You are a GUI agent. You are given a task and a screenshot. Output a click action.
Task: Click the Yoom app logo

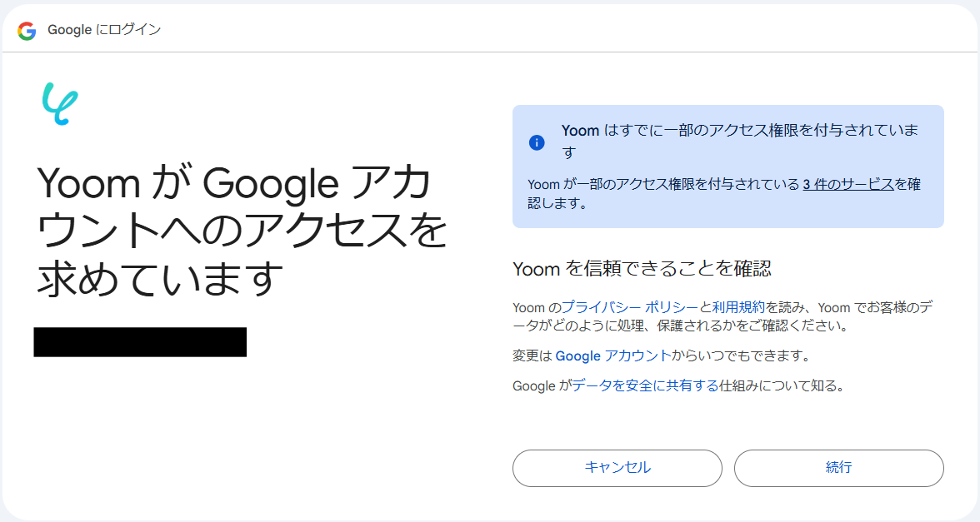(x=59, y=104)
